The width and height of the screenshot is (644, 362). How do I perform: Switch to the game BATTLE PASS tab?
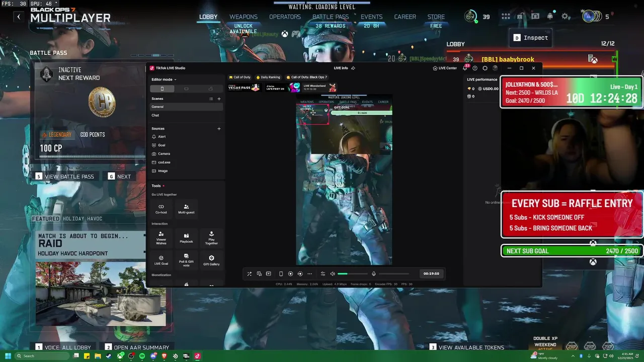(x=331, y=17)
